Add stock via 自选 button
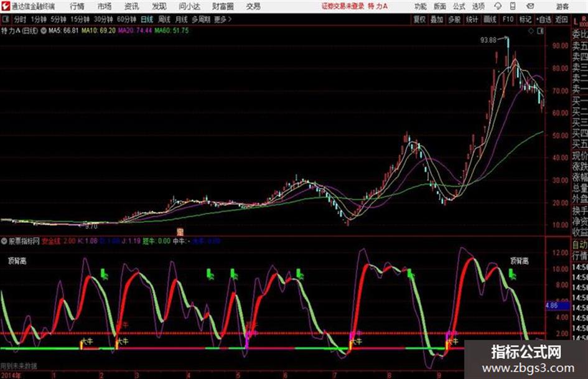 [543, 19]
